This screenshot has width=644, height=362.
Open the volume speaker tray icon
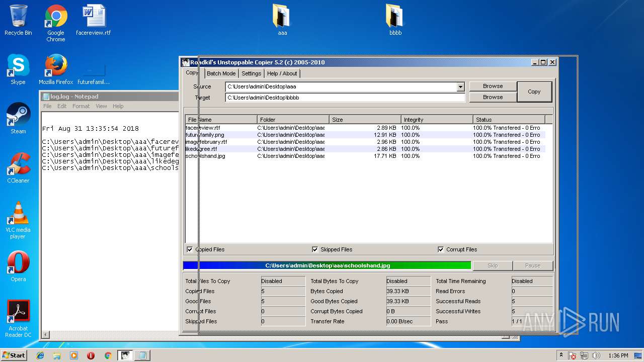(x=596, y=355)
